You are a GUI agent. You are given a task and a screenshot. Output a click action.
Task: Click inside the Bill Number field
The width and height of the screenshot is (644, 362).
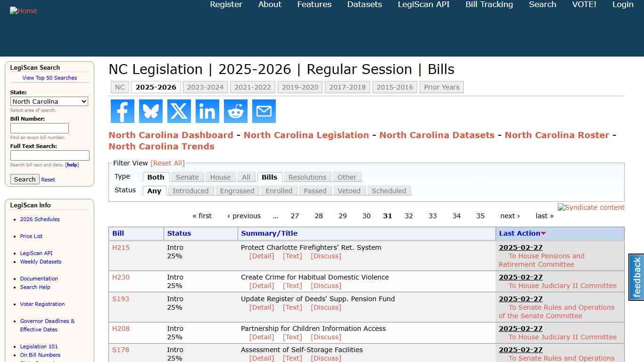40,128
